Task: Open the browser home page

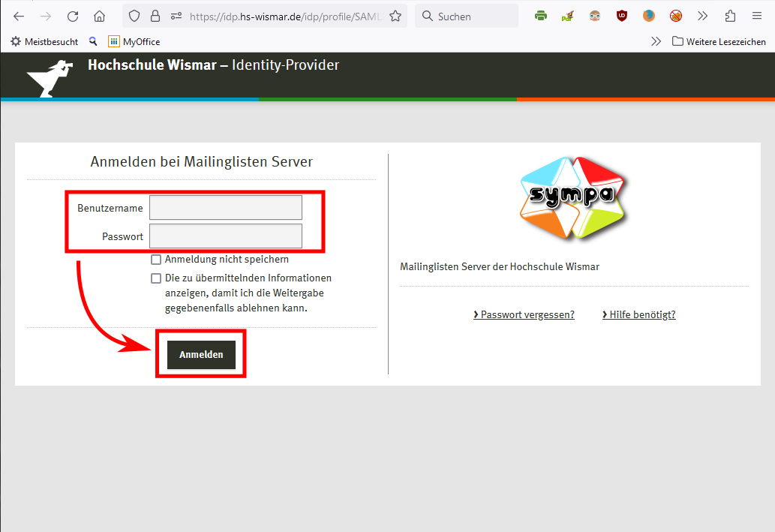Action: [x=99, y=17]
